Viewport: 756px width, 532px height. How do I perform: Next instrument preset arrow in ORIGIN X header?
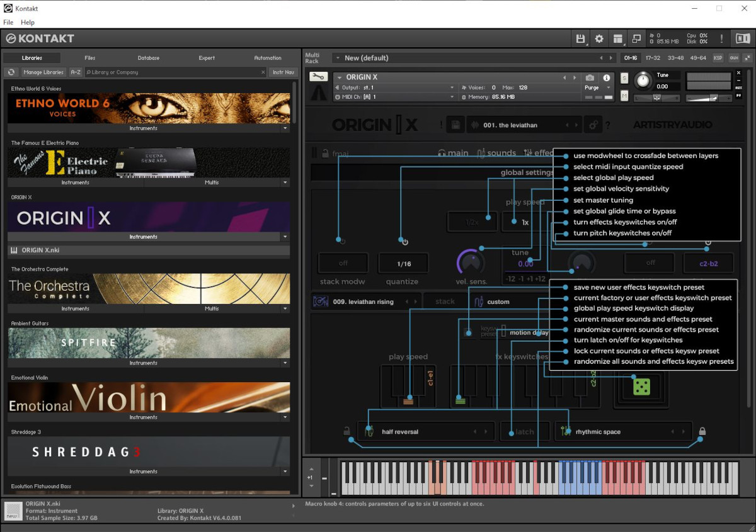(574, 78)
